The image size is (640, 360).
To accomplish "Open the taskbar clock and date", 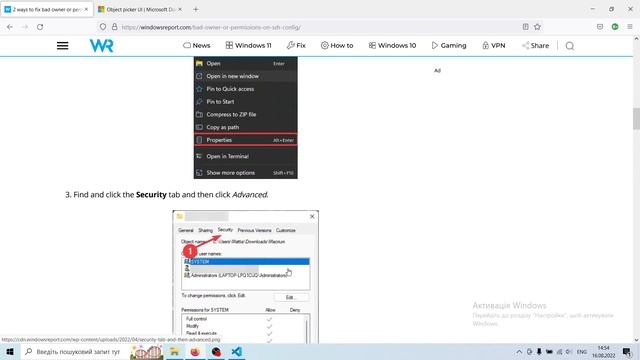I will pos(604,352).
